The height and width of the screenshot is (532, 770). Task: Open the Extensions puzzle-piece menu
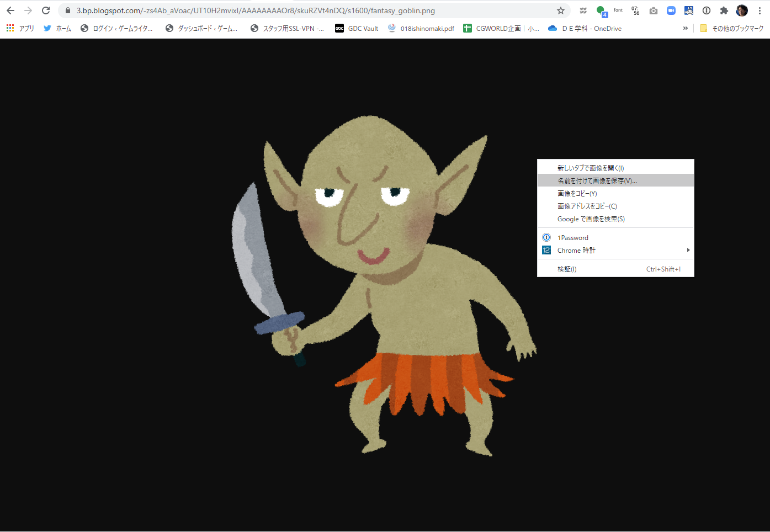[x=724, y=10]
